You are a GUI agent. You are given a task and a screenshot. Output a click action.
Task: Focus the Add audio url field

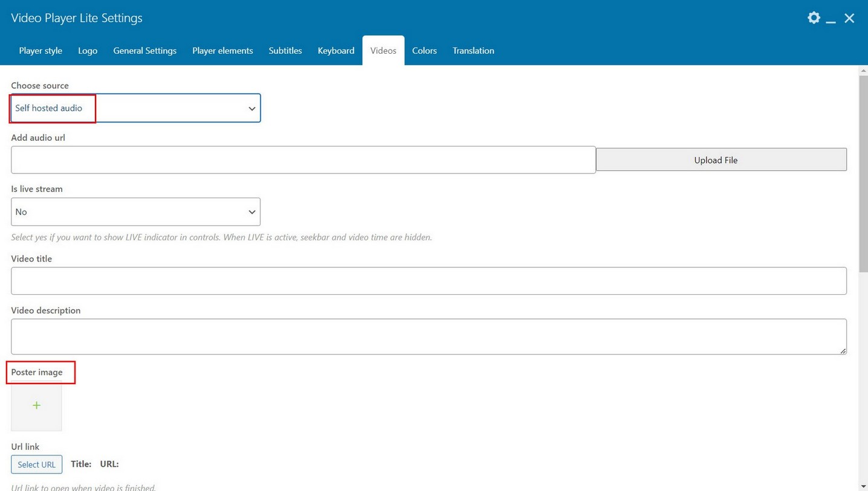(x=303, y=160)
